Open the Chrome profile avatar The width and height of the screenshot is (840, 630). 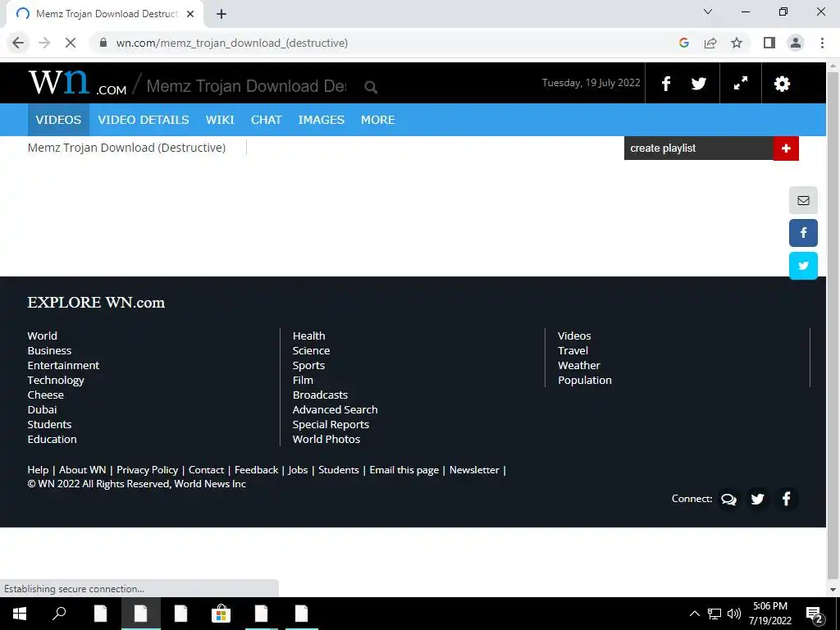(x=796, y=43)
